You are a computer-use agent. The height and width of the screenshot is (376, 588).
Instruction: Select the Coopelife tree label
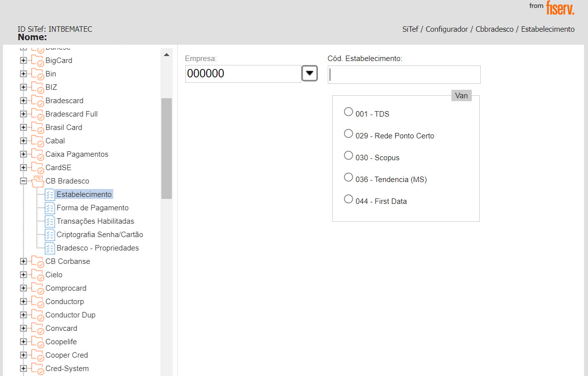pos(61,342)
